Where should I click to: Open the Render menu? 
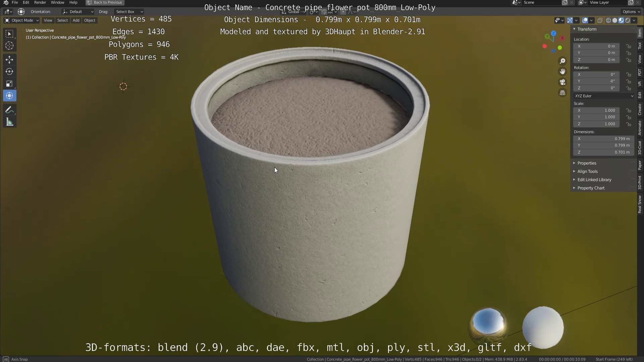40,2
